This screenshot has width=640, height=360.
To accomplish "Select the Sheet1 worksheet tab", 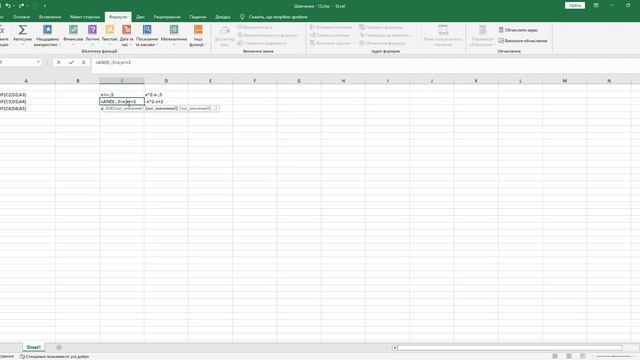I will 33,347.
